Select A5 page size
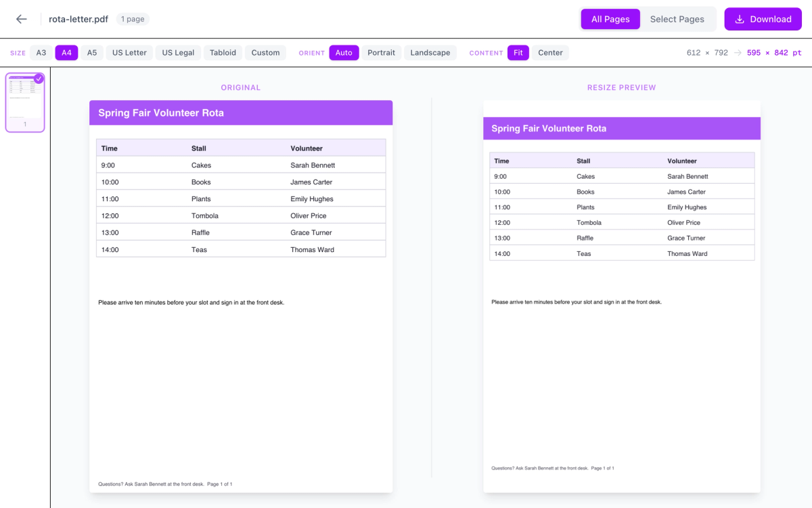This screenshot has height=508, width=812. pos(92,53)
